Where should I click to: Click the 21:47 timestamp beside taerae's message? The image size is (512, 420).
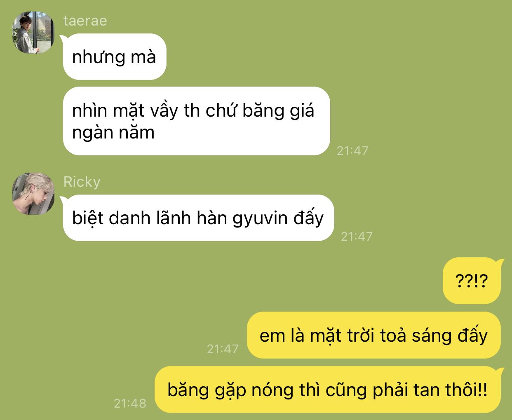pos(352,151)
